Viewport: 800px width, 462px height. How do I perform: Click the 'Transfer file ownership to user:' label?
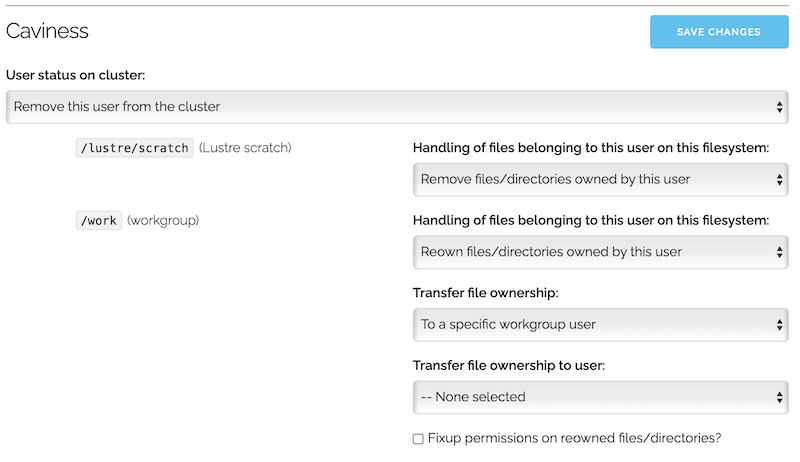point(509,365)
